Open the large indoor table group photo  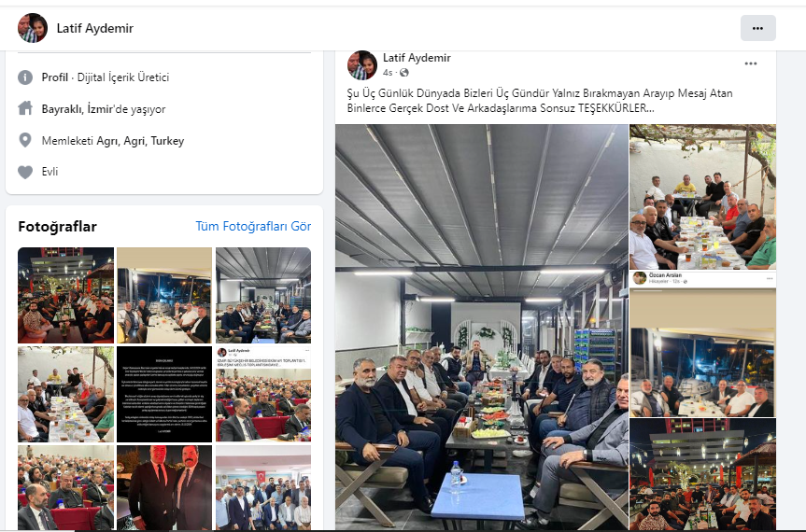482,327
